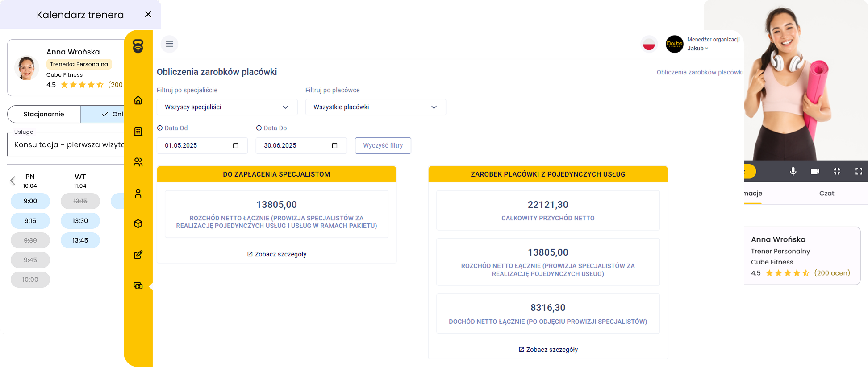Open the edit note sidebar icon
The height and width of the screenshot is (367, 868).
(138, 255)
